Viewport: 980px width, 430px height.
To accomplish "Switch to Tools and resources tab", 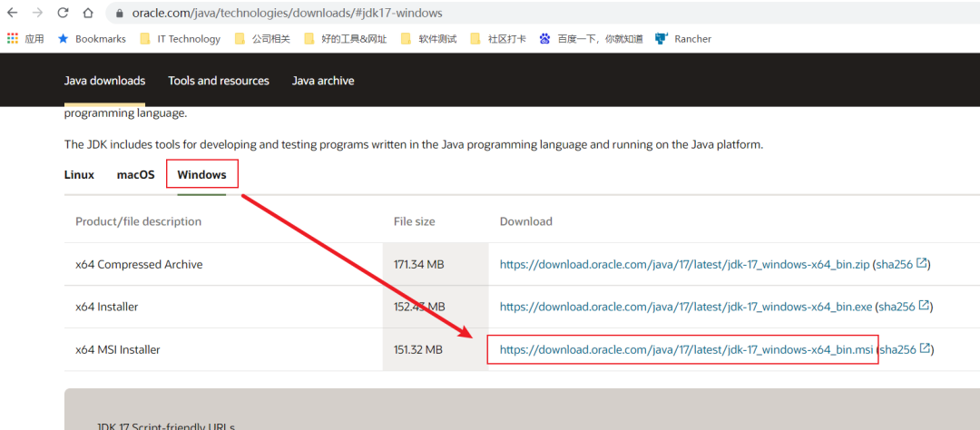I will click(219, 81).
